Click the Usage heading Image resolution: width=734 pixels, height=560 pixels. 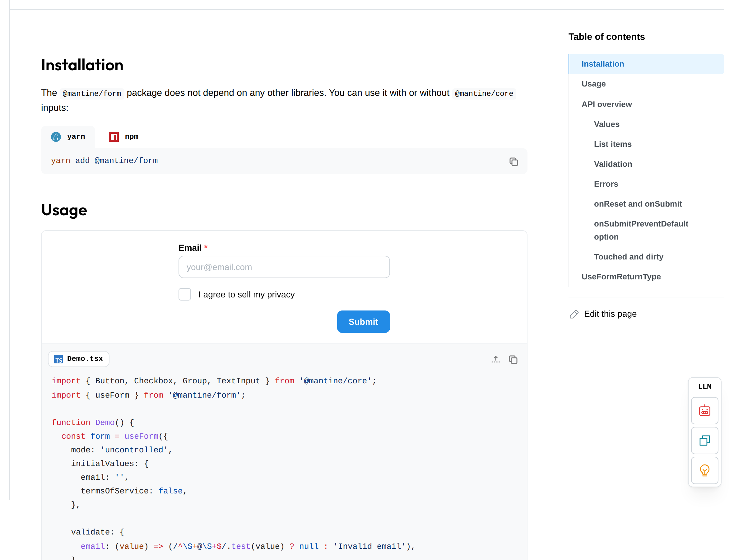64,210
